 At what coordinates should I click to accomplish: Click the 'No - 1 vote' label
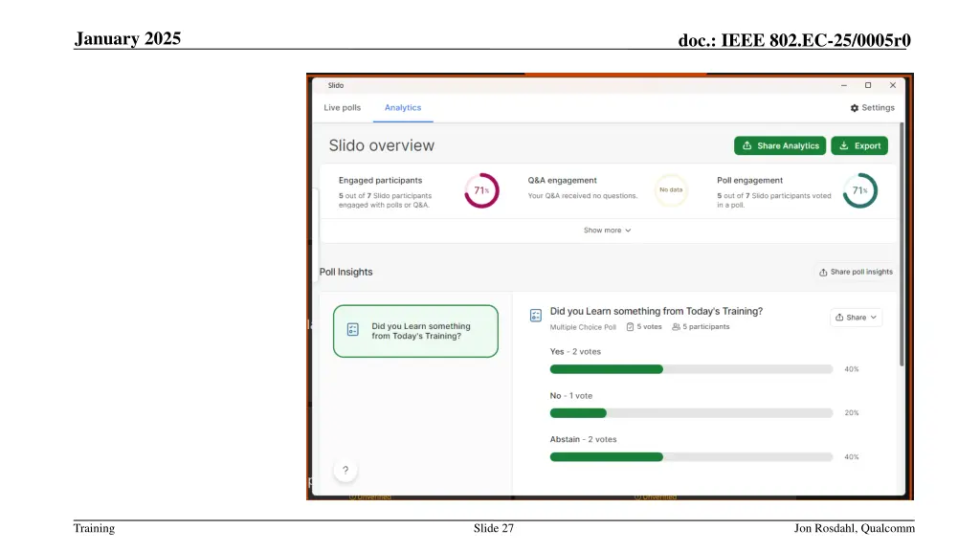(570, 395)
